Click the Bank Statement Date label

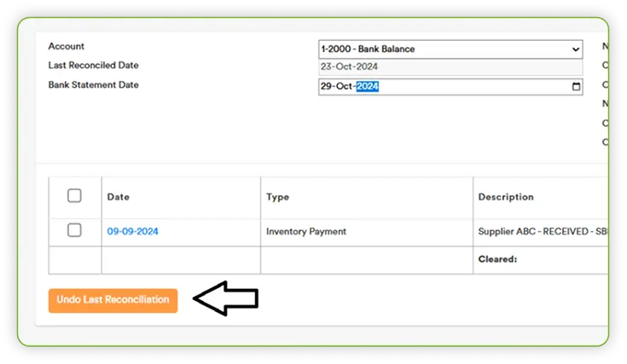93,85
